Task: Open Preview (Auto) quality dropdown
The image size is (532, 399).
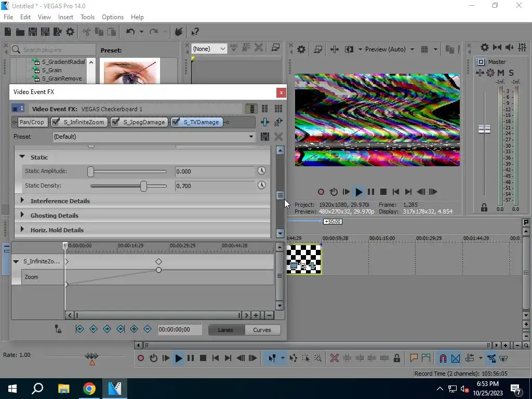Action: (x=412, y=49)
